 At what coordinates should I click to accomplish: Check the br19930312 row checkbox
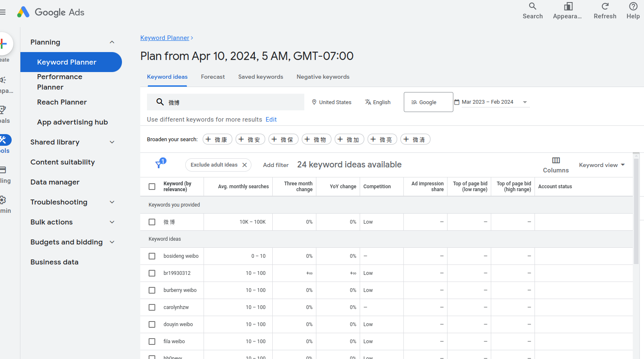(x=152, y=273)
